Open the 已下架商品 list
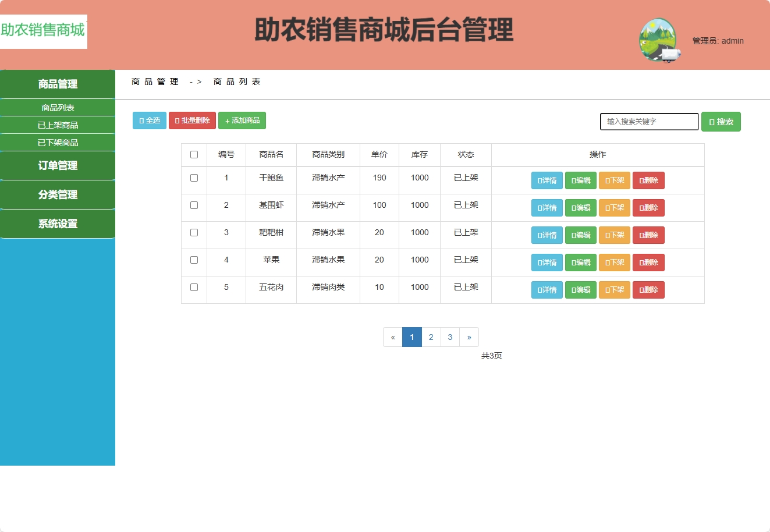 click(57, 142)
